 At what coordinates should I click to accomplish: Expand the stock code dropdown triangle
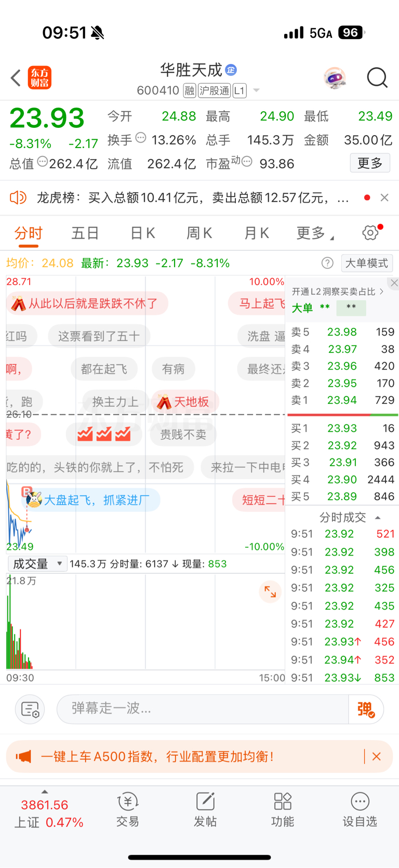256,90
